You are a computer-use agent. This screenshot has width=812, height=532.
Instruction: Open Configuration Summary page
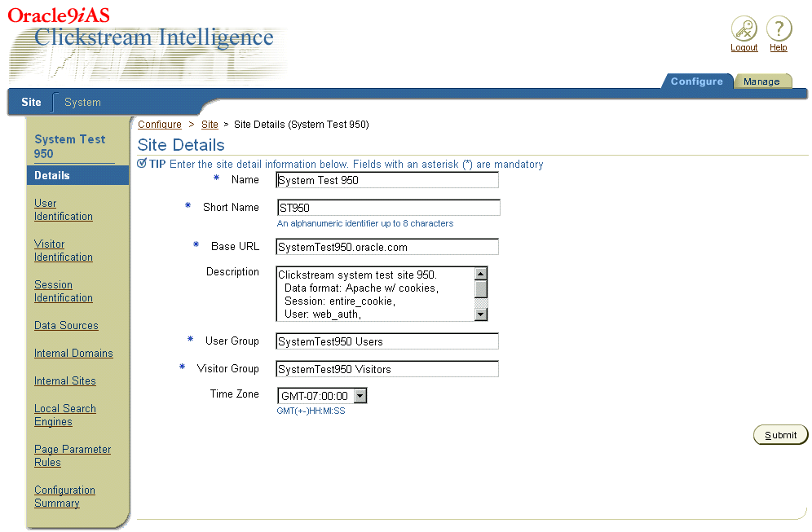64,496
